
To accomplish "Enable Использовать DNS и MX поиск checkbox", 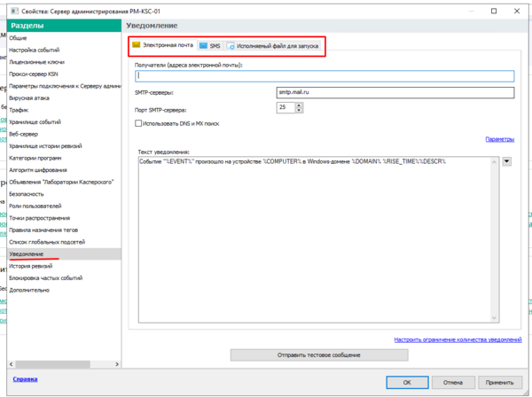I will [x=138, y=123].
